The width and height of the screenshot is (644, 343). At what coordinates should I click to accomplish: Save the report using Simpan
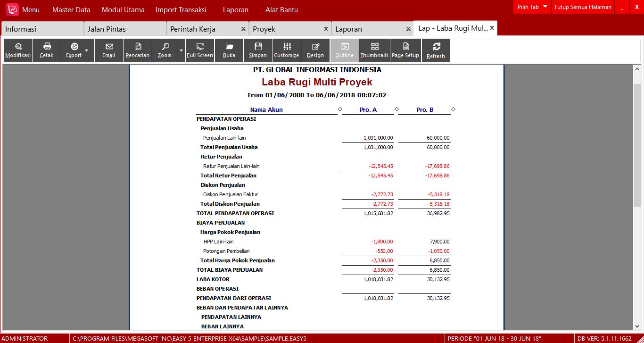pos(258,50)
